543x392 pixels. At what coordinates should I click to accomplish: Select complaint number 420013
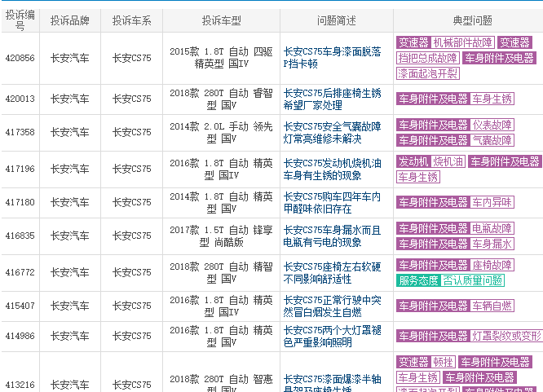[x=20, y=99]
